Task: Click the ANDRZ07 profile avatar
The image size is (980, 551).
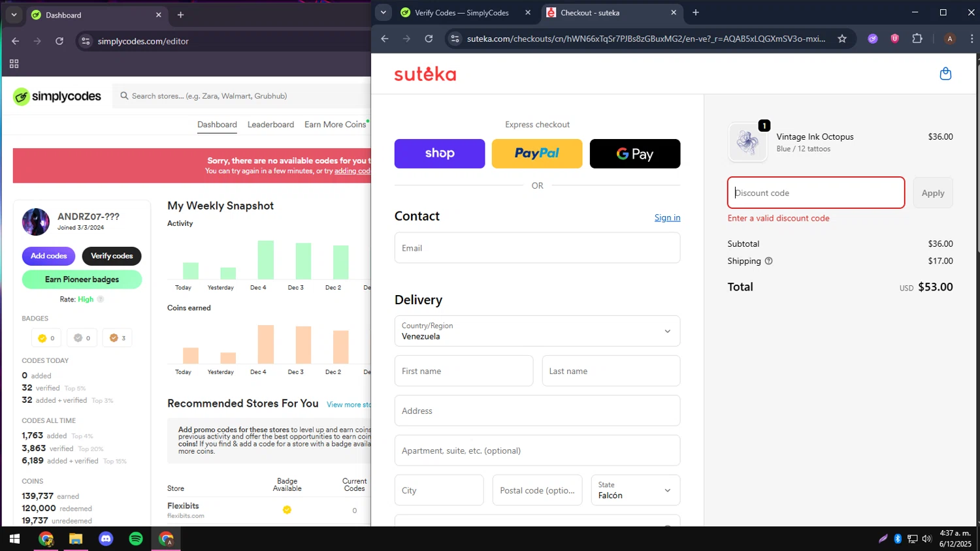Action: tap(36, 222)
